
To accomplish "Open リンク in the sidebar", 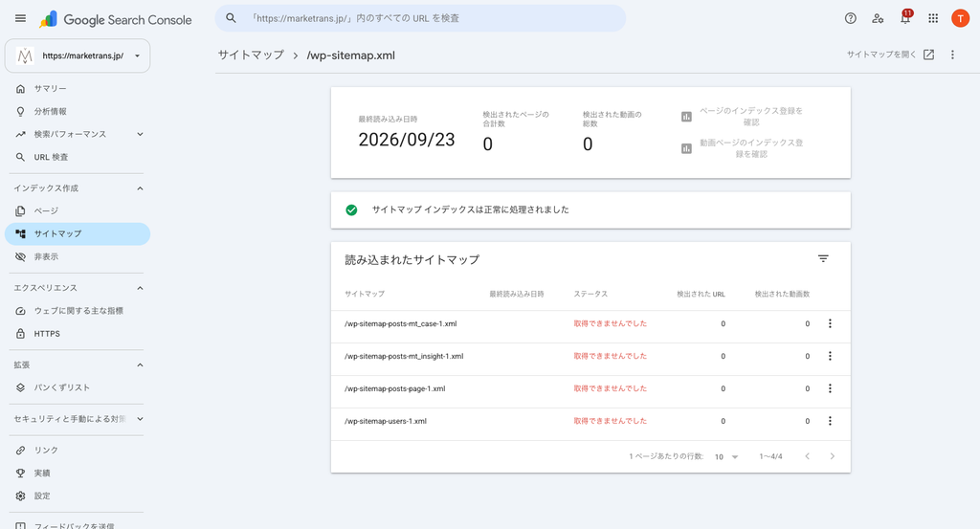I will click(78, 450).
